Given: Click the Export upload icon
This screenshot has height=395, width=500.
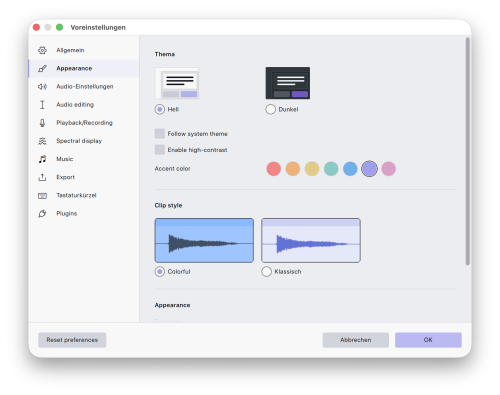Looking at the screenshot, I should (42, 177).
